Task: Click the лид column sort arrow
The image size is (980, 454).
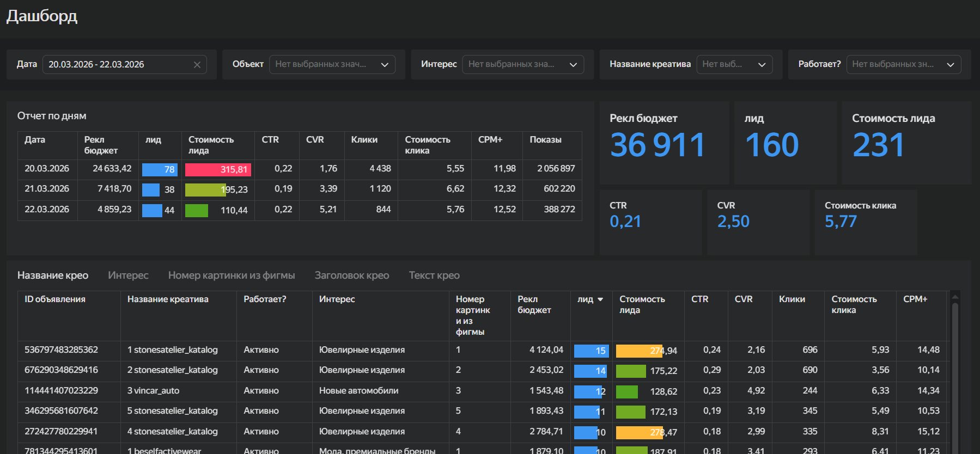Action: [x=600, y=299]
